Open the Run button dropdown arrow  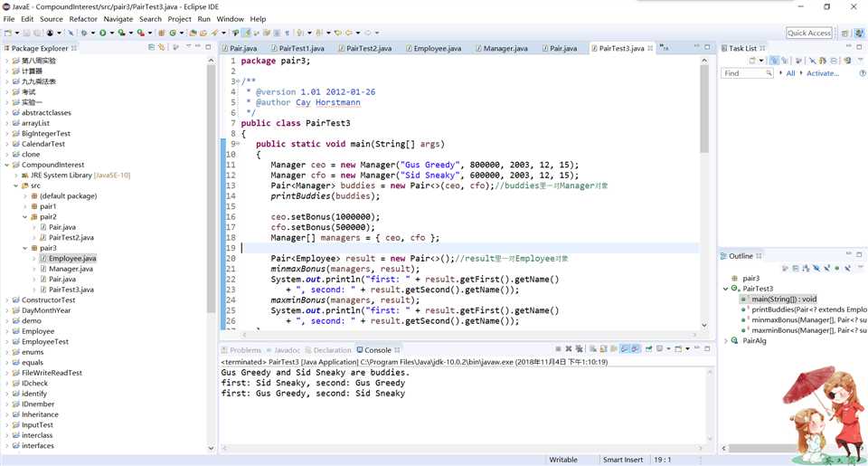112,33
